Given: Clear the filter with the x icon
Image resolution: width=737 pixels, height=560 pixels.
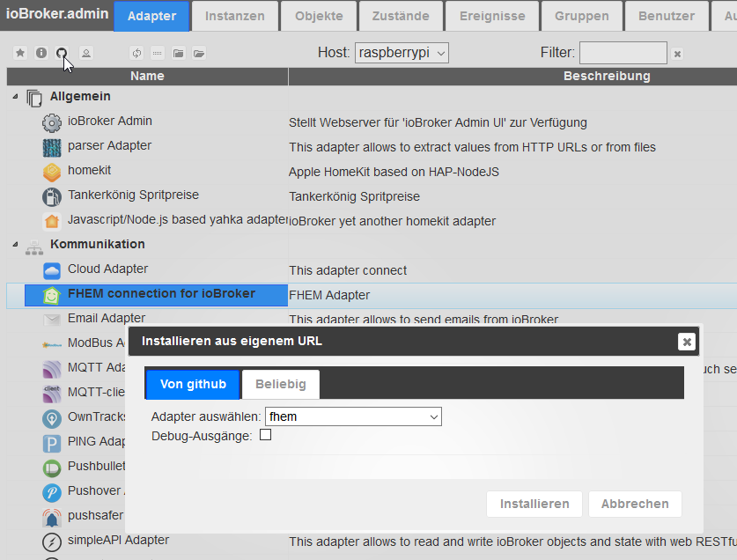Looking at the screenshot, I should [677, 54].
